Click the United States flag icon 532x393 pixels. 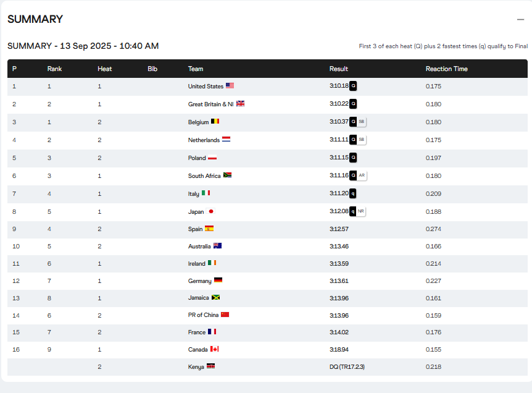(230, 86)
